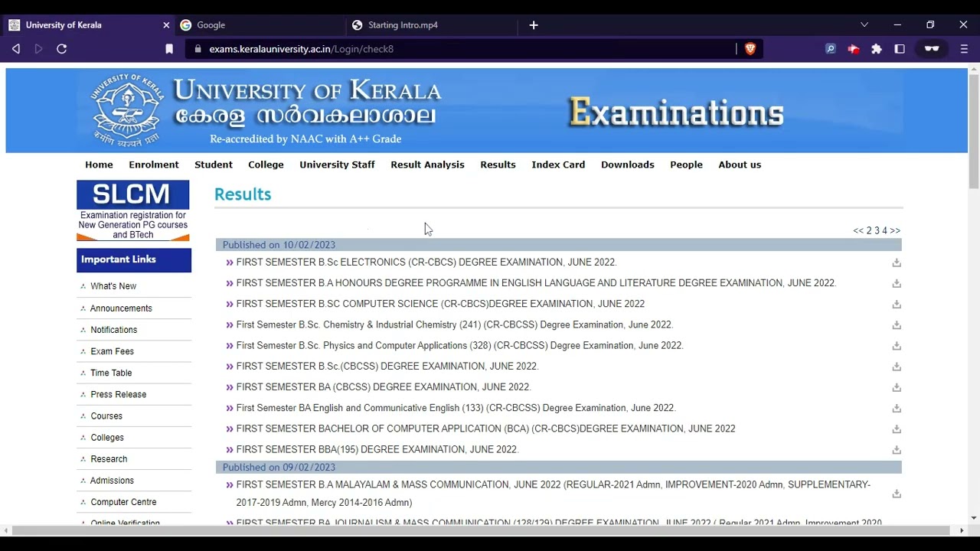980x551 pixels.
Task: Open First Semester B.Sc Electronics result link
Action: click(426, 262)
